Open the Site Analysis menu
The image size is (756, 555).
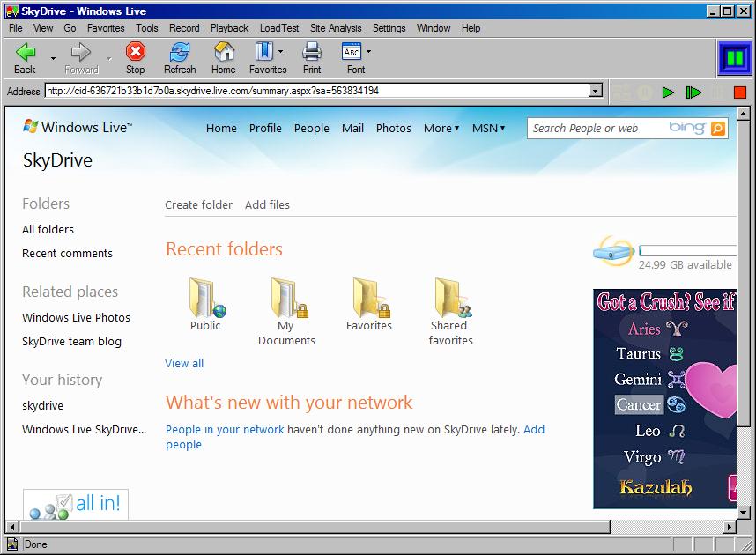click(336, 28)
